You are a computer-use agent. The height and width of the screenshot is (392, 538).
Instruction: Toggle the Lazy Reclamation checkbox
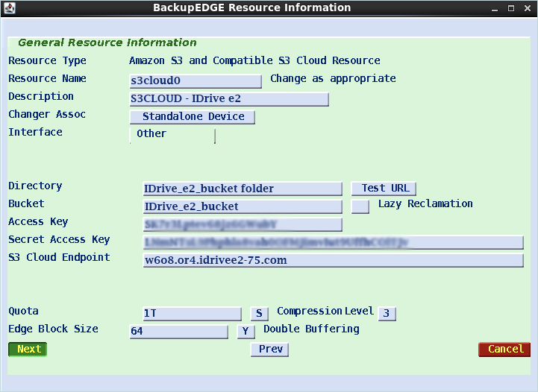pyautogui.click(x=360, y=206)
